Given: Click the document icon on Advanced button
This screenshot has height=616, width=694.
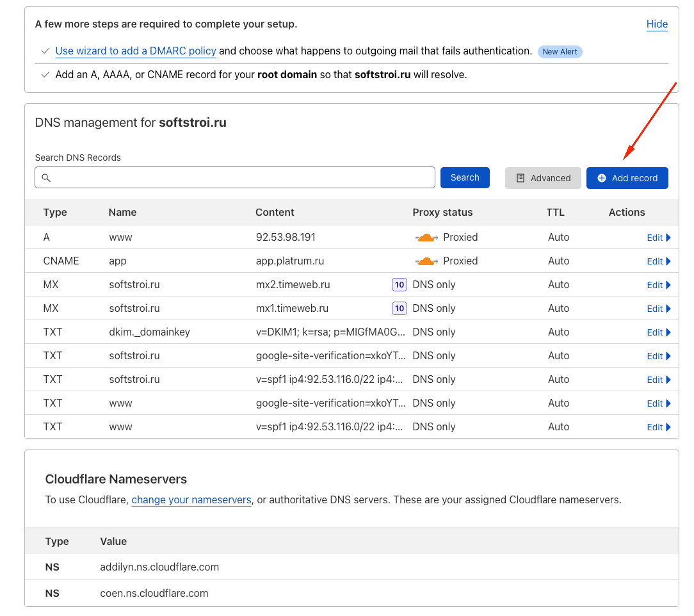Looking at the screenshot, I should 520,178.
